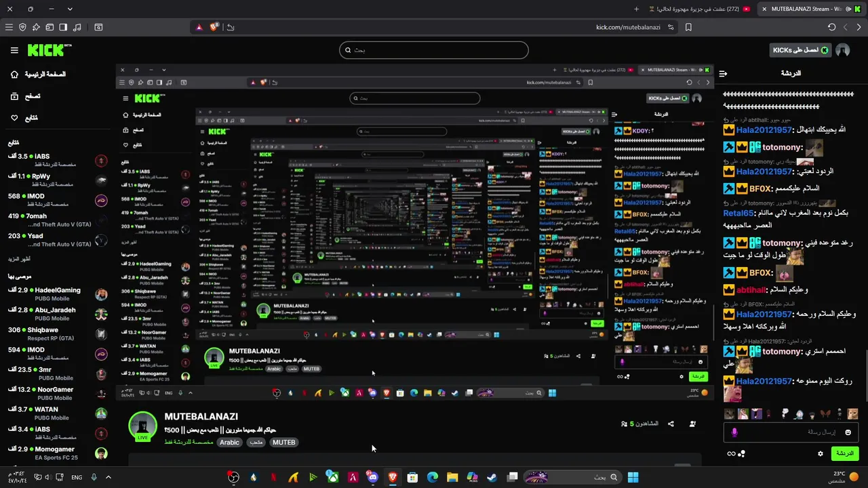Open recommended channel NoorGamer
This screenshot has width=868, height=488.
[58, 393]
